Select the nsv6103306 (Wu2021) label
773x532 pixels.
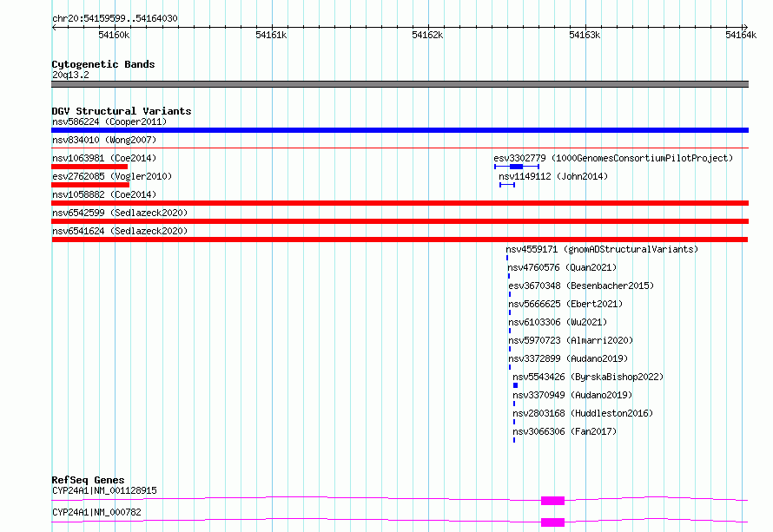pyautogui.click(x=558, y=322)
